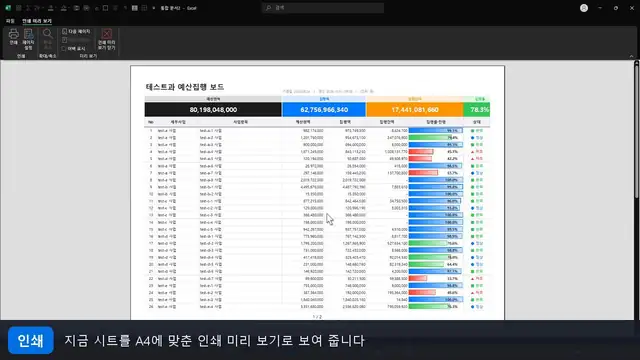The width and height of the screenshot is (640, 360).
Task: Click the Previous Page (이전 페이지) button
Action: (76, 40)
